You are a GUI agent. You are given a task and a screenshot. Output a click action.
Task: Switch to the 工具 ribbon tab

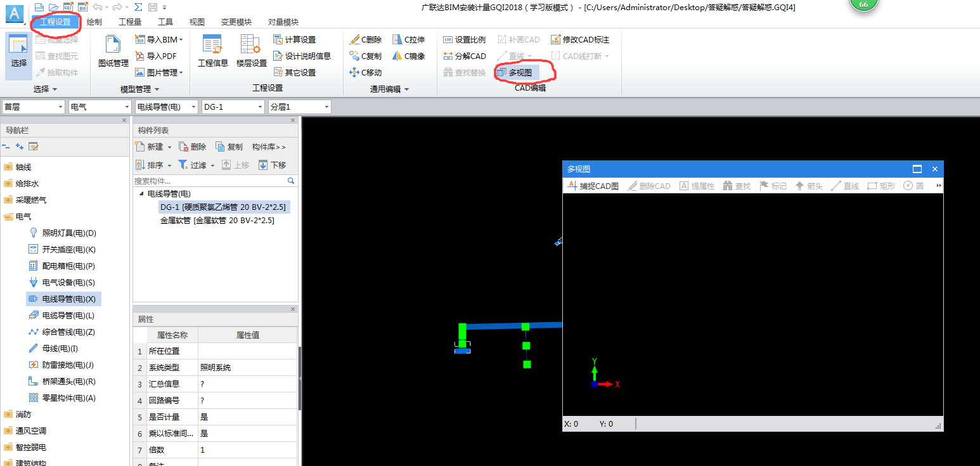click(x=165, y=22)
